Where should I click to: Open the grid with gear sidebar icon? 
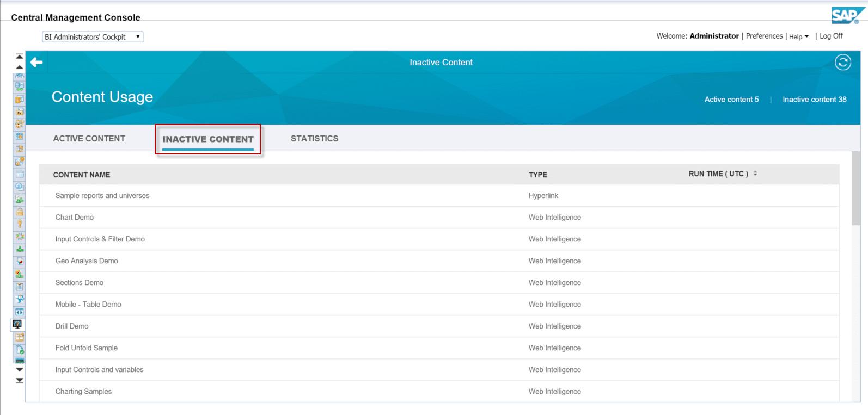point(20,137)
